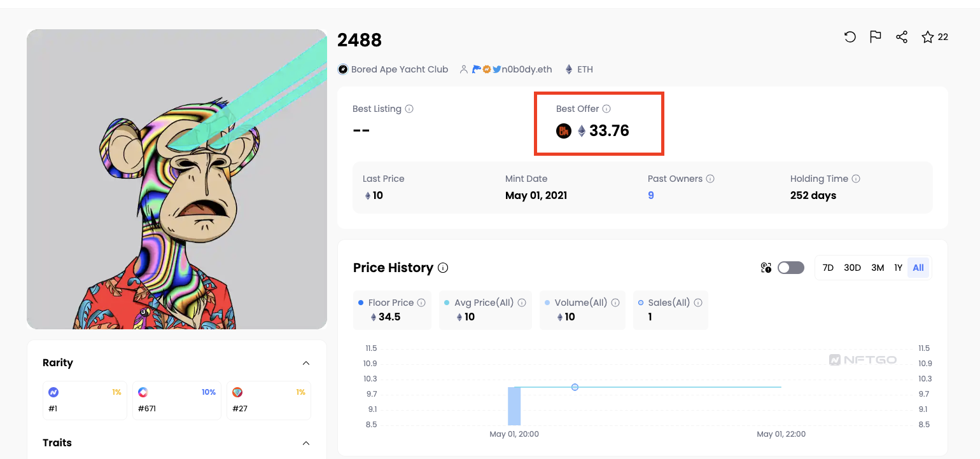This screenshot has width=980, height=459.
Task: Click the blue volume bar in the chart
Action: pos(514,406)
